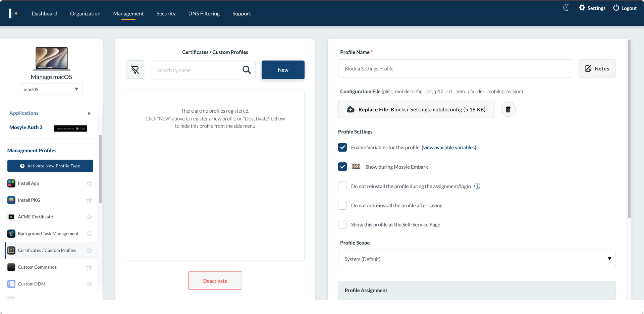The image size is (644, 314).
Task: Click the Install App icon
Action: coord(11,183)
